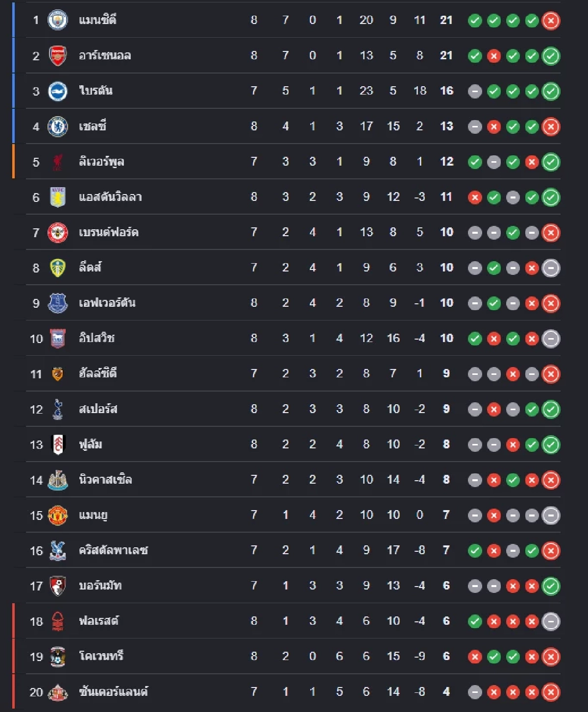Select the Fulham row points value 8
This screenshot has height=712, width=588.
click(x=446, y=444)
